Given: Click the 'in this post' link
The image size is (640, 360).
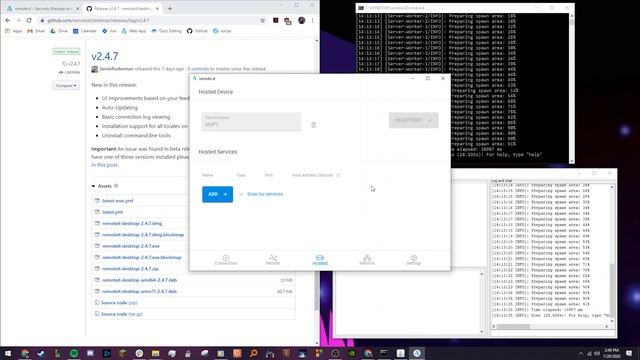Looking at the screenshot, I should (x=104, y=165).
